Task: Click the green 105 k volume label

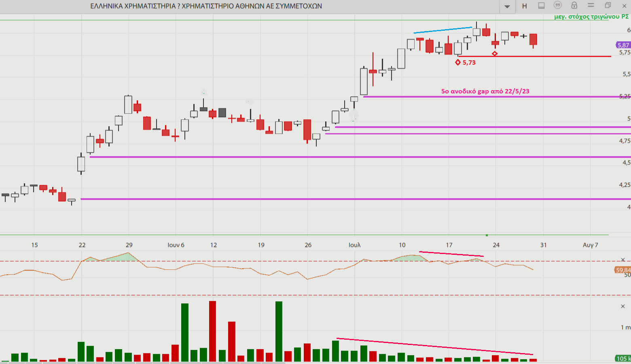Action: 623,358
